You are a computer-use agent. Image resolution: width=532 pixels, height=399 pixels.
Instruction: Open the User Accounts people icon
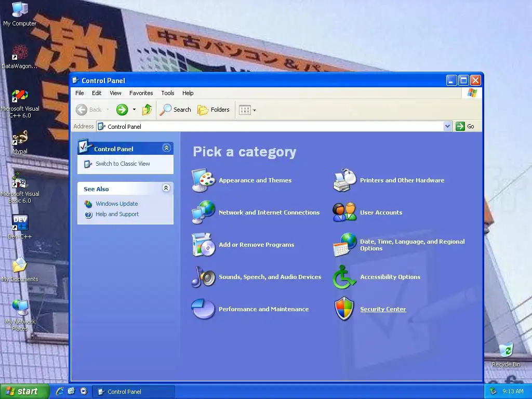point(345,212)
